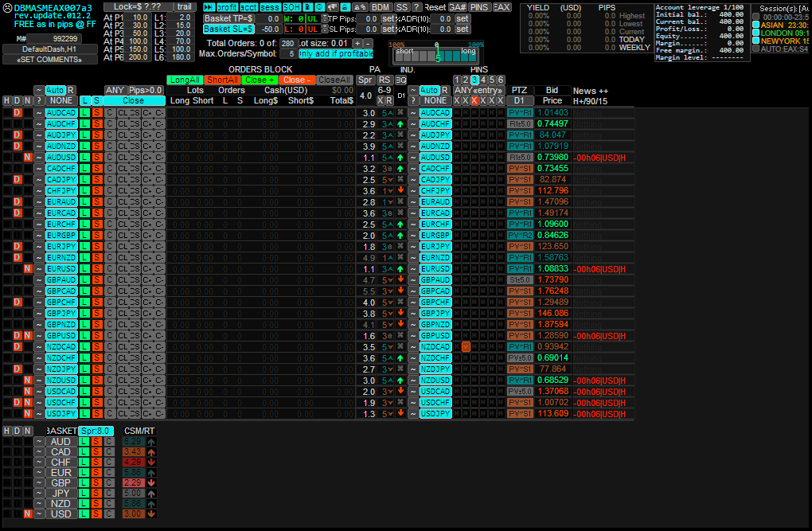This screenshot has height=531, width=812.
Task: Click the green Close + button
Action: (x=260, y=80)
